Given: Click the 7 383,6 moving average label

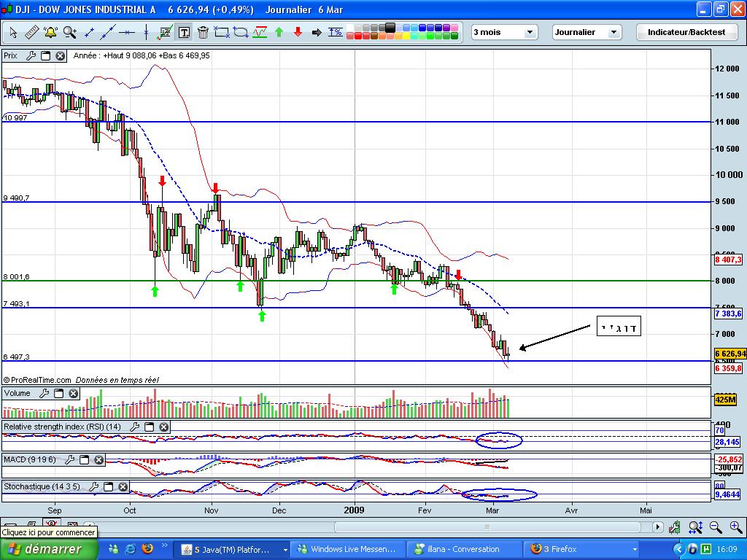Looking at the screenshot, I should [729, 314].
